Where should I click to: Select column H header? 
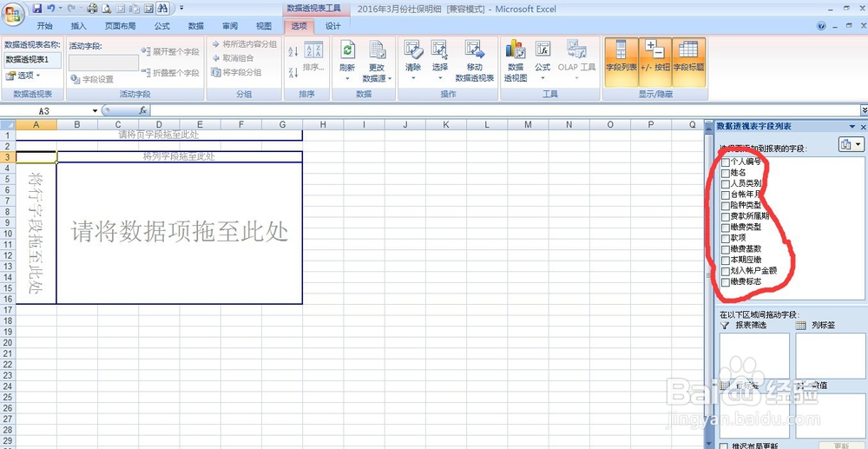(323, 125)
